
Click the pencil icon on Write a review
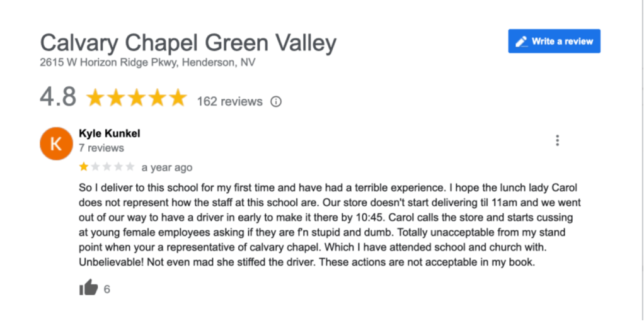(521, 42)
